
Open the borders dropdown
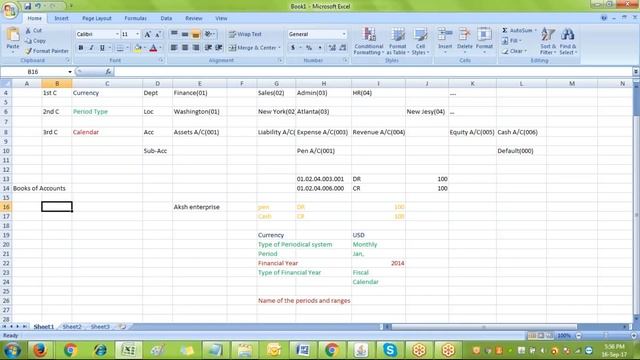(127, 48)
